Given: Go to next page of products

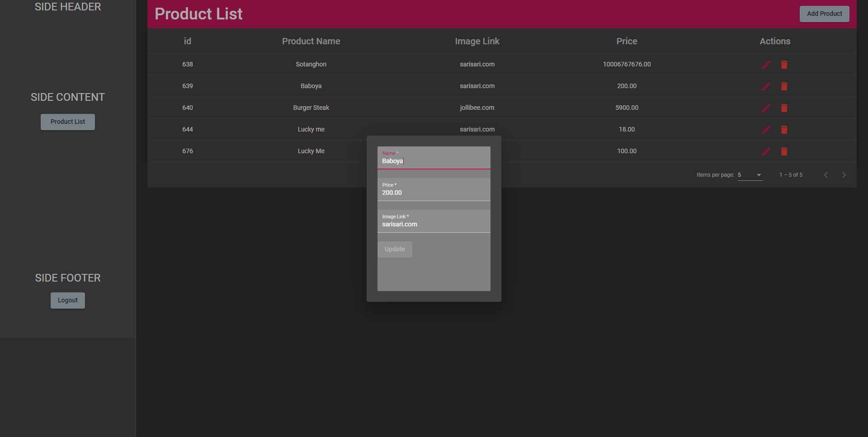Looking at the screenshot, I should coord(844,175).
